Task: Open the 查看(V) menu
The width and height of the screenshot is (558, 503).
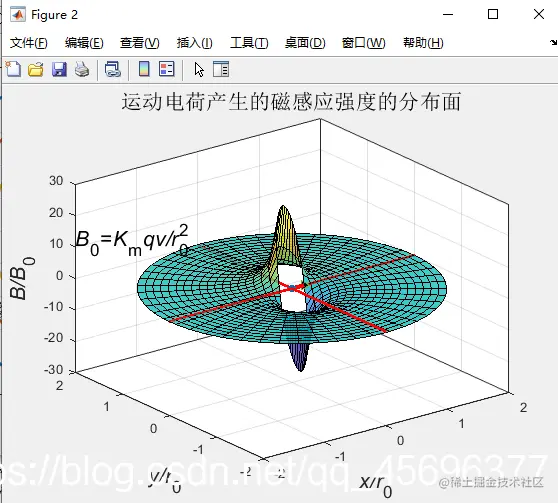Action: pyautogui.click(x=140, y=43)
